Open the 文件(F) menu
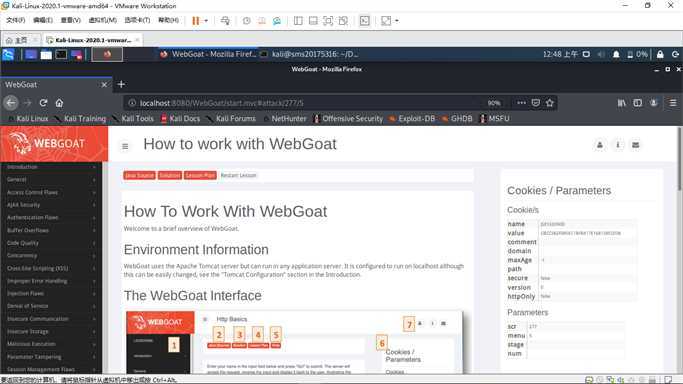 (16, 20)
